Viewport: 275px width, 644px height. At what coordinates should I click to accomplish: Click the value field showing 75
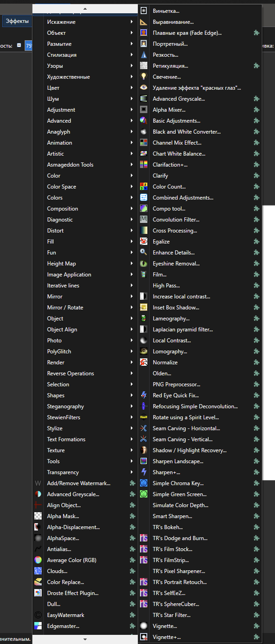tap(28, 45)
